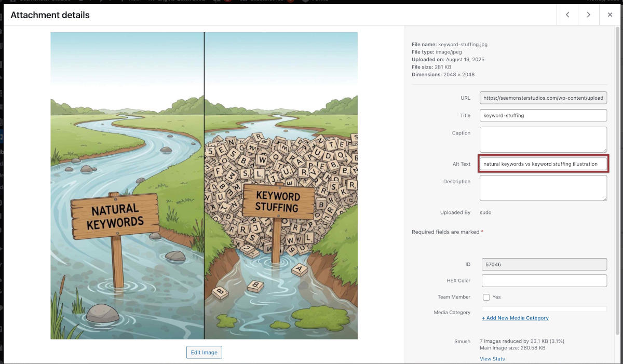Click the 'Main Image size: 280.58 KB' text

513,348
